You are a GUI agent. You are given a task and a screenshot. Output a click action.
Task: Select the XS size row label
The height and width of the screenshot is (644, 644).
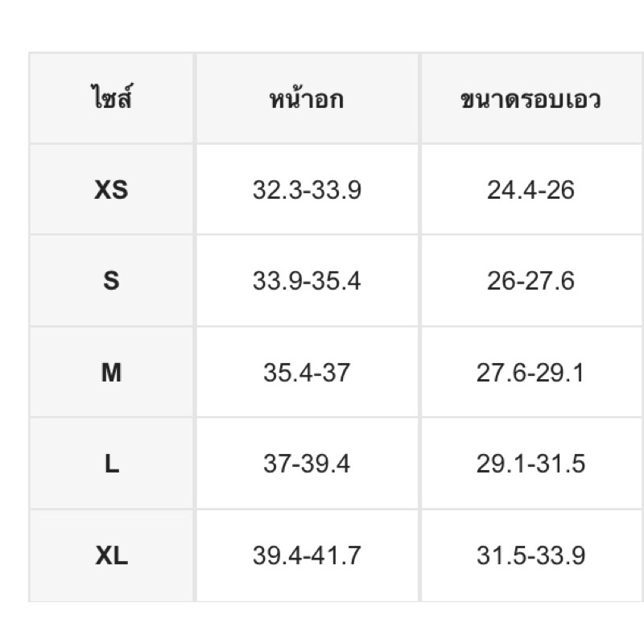[x=111, y=189]
